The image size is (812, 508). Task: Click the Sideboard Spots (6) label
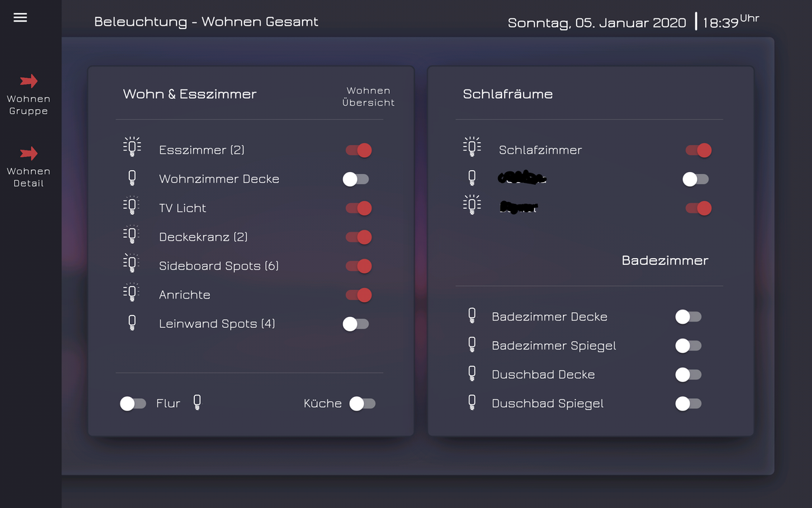click(219, 266)
